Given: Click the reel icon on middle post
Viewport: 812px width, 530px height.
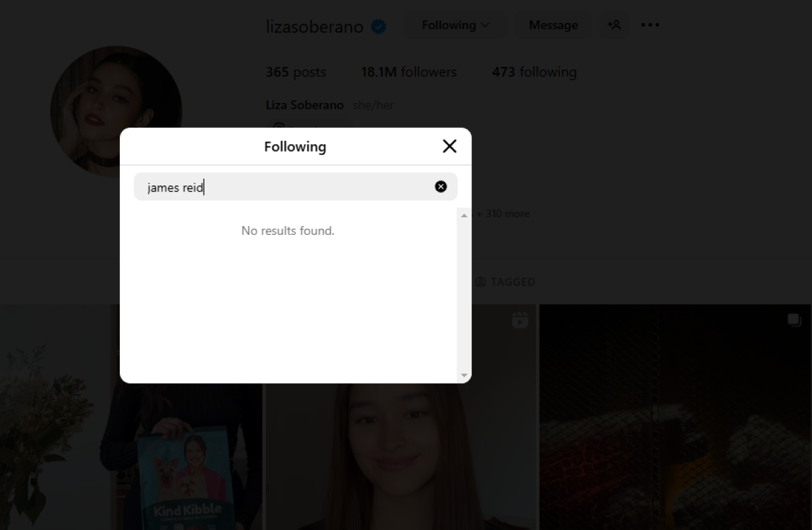Looking at the screenshot, I should coord(520,320).
